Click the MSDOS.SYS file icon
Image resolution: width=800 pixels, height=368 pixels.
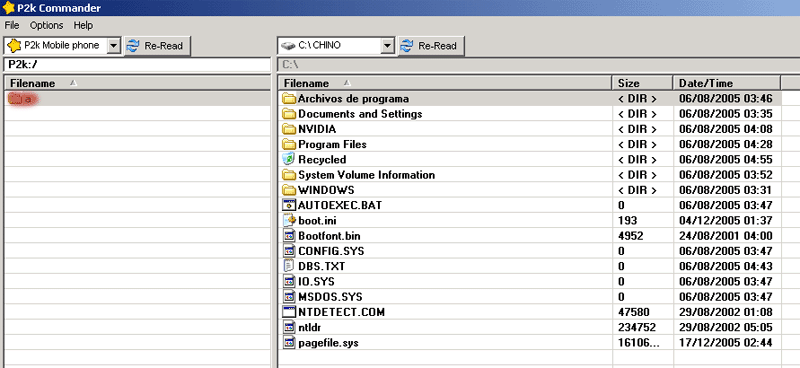point(289,297)
